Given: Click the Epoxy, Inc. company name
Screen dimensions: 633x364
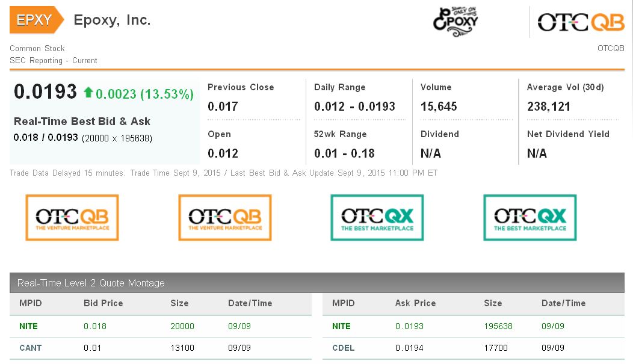Looking at the screenshot, I should click(112, 20).
